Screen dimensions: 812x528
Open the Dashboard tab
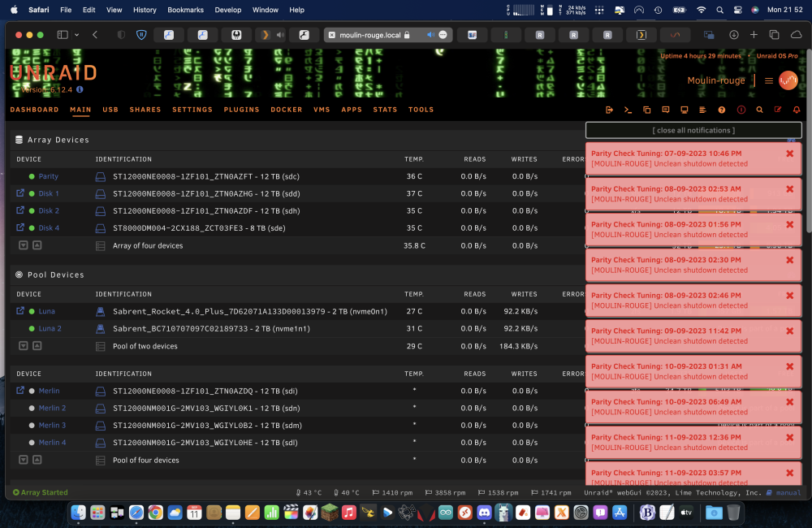click(35, 110)
